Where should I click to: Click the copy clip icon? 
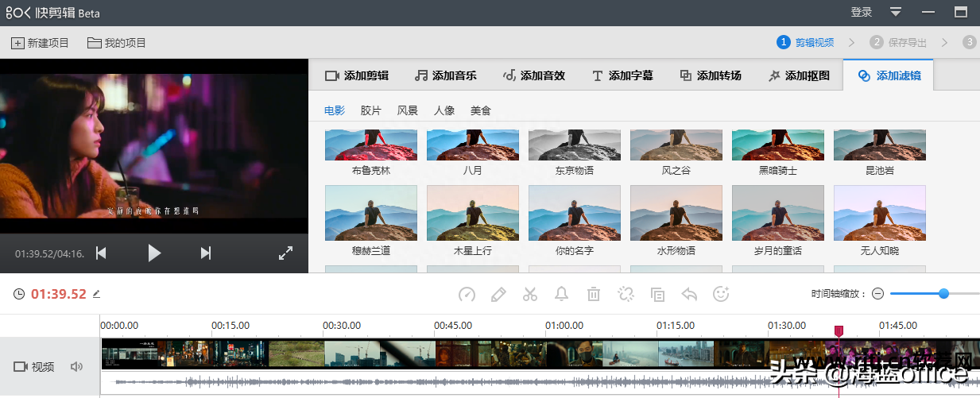(x=657, y=295)
